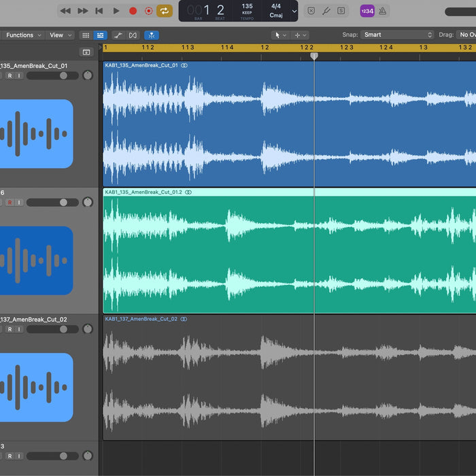Switch to the grid view icon
Screen dimensions: 476x476
(x=86, y=35)
